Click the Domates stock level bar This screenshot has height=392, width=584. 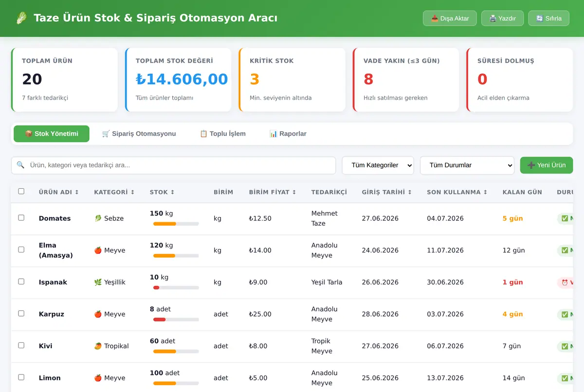pos(176,224)
